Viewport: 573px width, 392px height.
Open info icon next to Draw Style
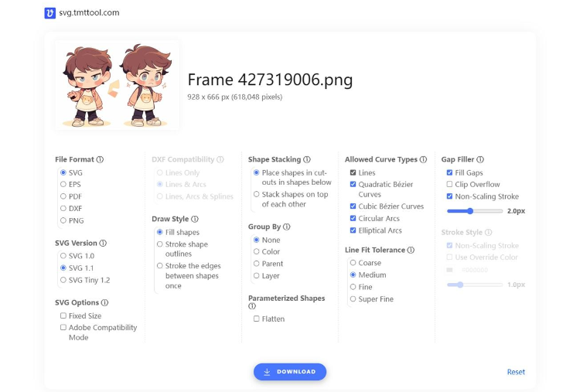pos(195,220)
